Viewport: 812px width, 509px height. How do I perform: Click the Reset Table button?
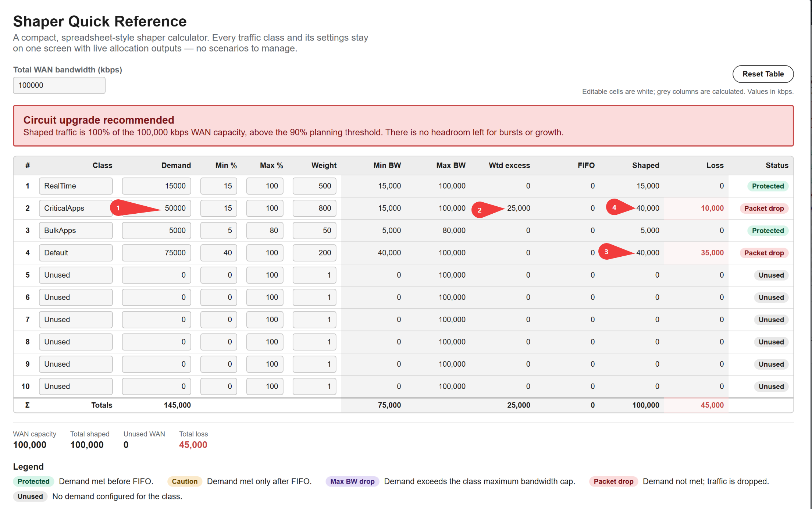(x=763, y=74)
